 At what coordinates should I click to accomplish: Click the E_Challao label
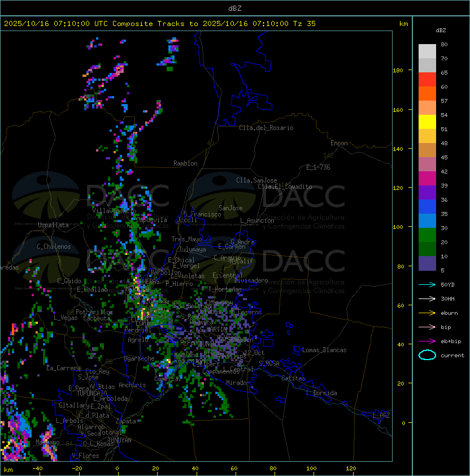(92, 289)
